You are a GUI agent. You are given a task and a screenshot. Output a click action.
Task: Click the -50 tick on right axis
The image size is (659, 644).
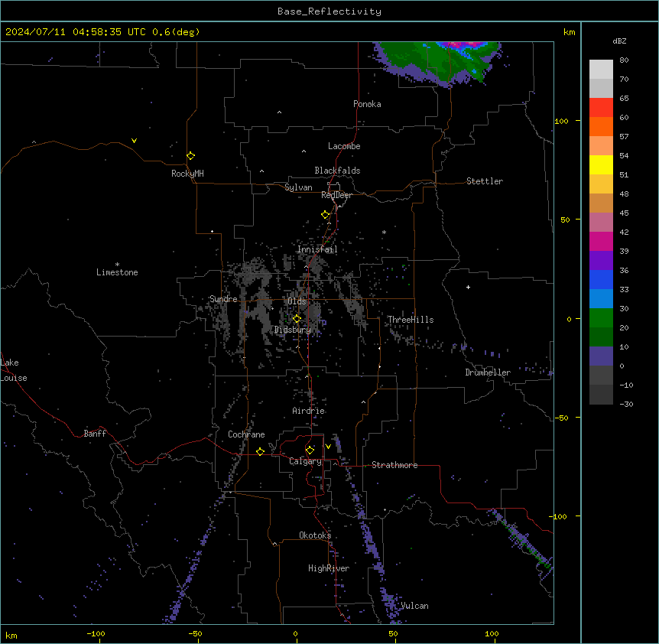click(x=561, y=418)
